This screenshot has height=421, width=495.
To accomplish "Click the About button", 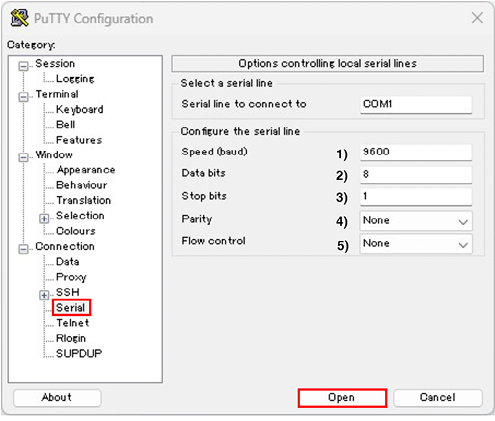I will click(57, 398).
